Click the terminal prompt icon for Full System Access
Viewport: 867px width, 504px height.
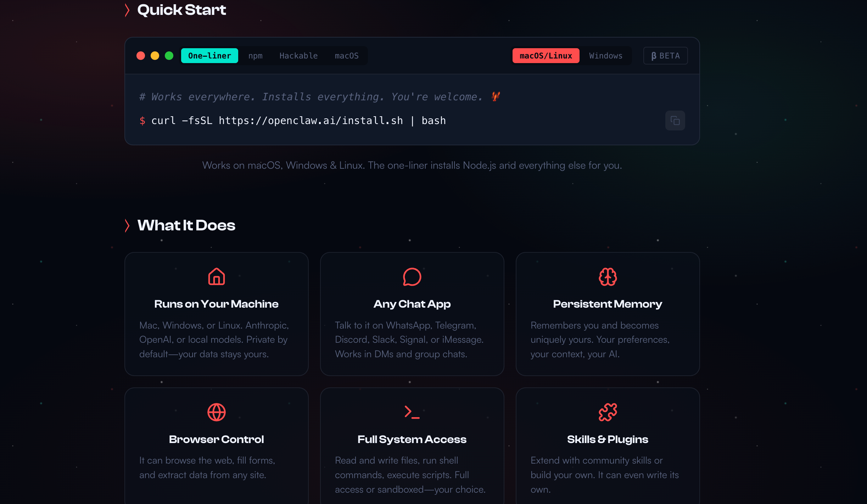point(412,412)
